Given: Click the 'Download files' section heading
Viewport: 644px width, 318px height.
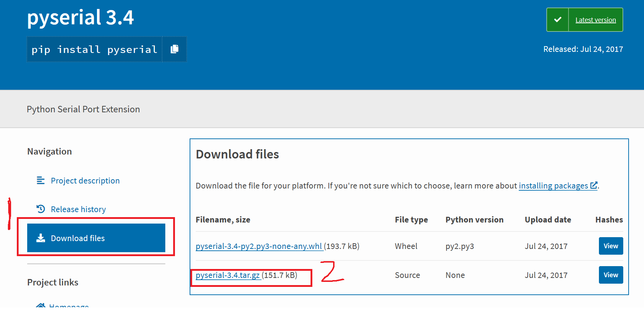Looking at the screenshot, I should (x=237, y=154).
